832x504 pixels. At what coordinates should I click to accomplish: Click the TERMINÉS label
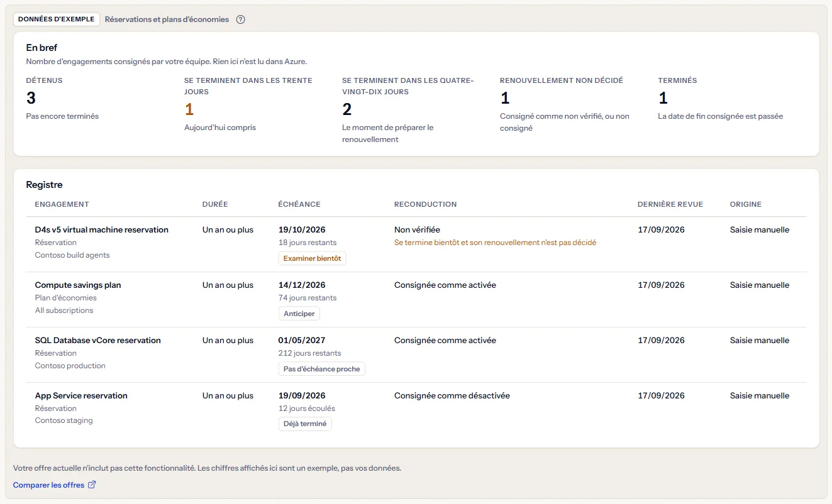point(677,80)
